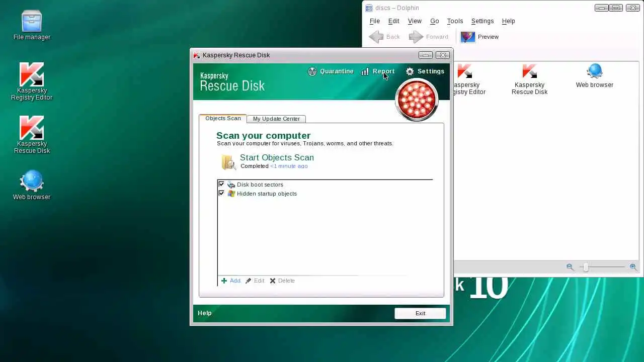Viewport: 644px width, 362px height.
Task: Open Go menu in Dolphin
Action: click(x=434, y=21)
